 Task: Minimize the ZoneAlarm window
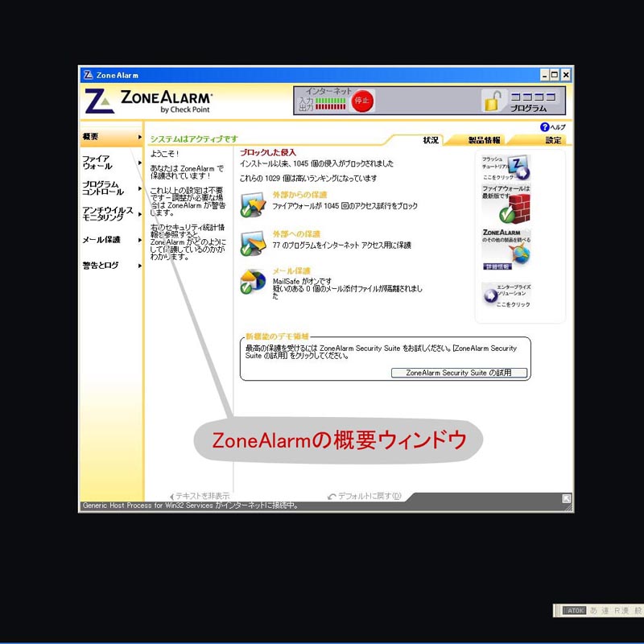545,75
